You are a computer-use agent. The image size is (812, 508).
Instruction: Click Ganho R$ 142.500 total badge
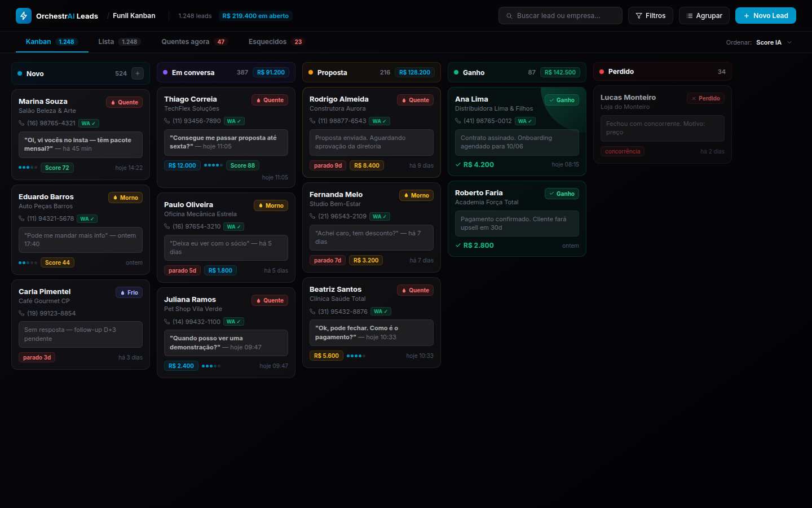point(560,72)
